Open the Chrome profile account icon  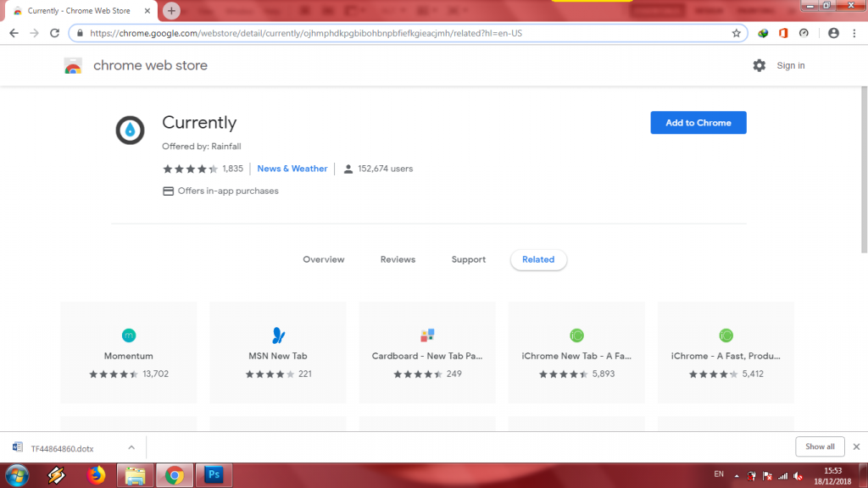coord(833,33)
